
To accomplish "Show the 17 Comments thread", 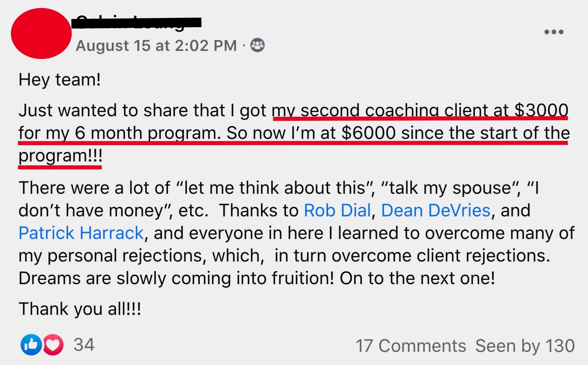I will click(411, 346).
